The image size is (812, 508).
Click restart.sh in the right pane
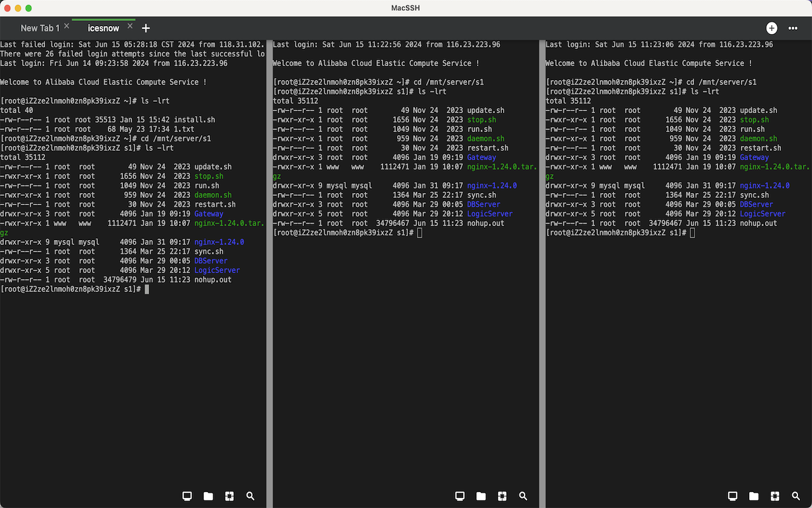[761, 148]
